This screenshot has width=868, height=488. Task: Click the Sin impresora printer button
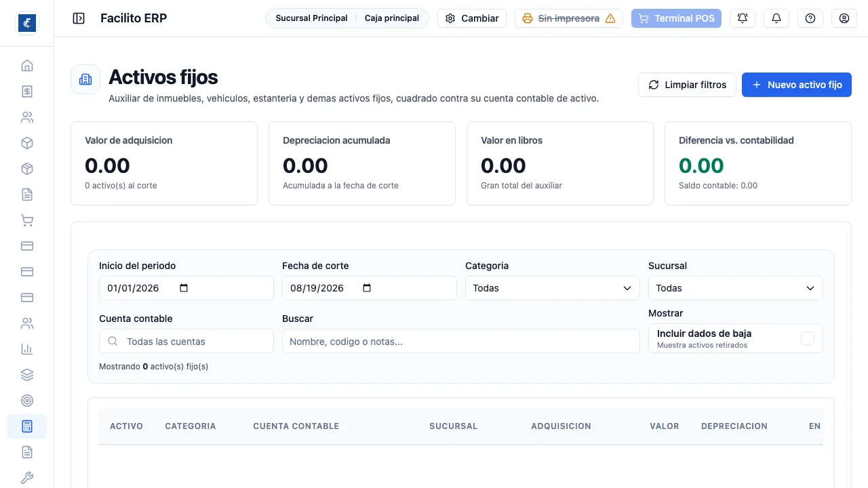point(569,18)
